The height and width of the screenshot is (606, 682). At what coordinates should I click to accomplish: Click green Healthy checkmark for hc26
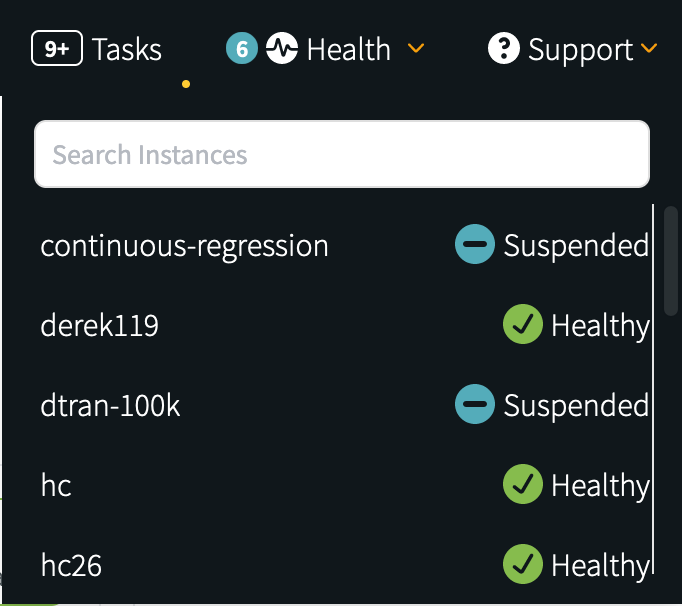coord(523,564)
